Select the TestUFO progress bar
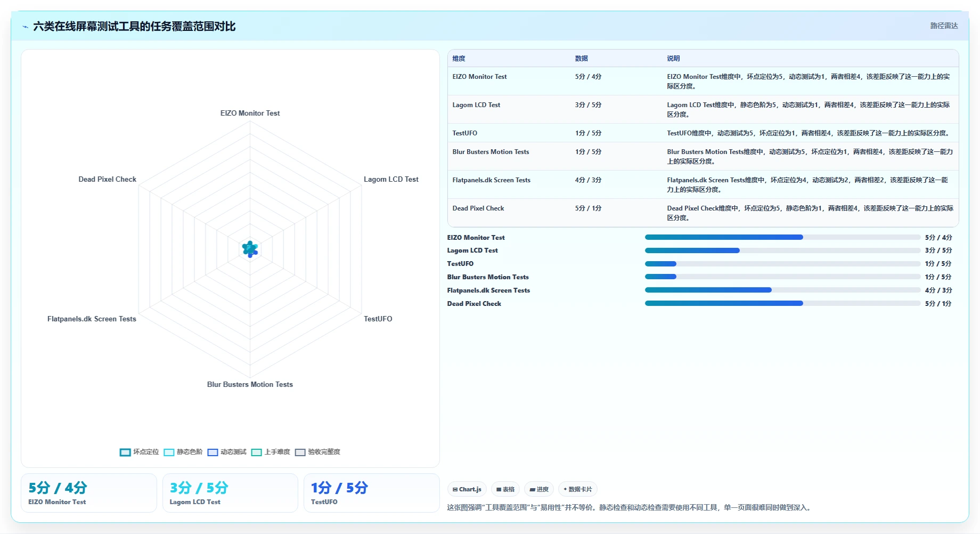The width and height of the screenshot is (980, 534). [x=782, y=264]
